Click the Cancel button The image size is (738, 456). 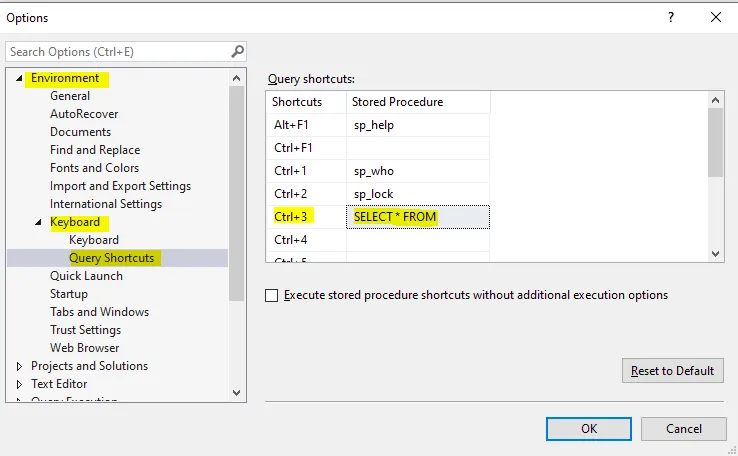tap(683, 429)
